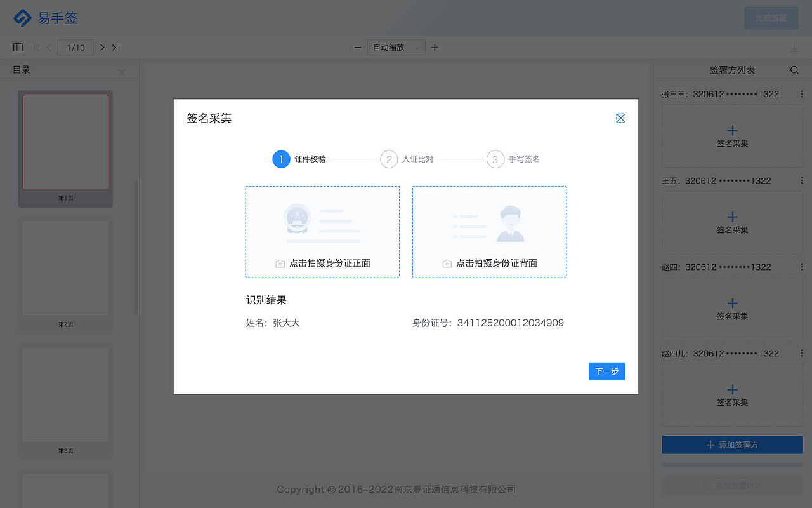The image size is (812, 508).
Task: Click the camera area to capture ID back
Action: click(489, 232)
